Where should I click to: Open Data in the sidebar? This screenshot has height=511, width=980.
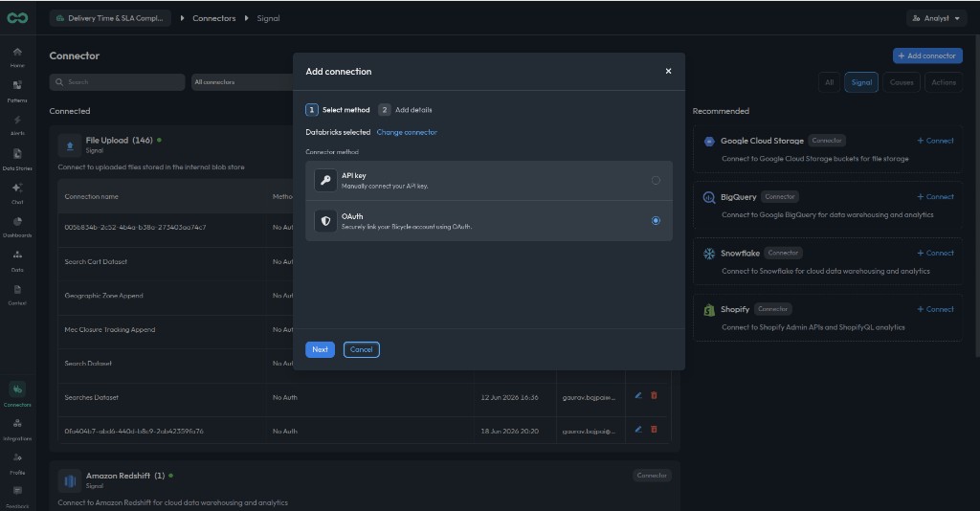[17, 260]
